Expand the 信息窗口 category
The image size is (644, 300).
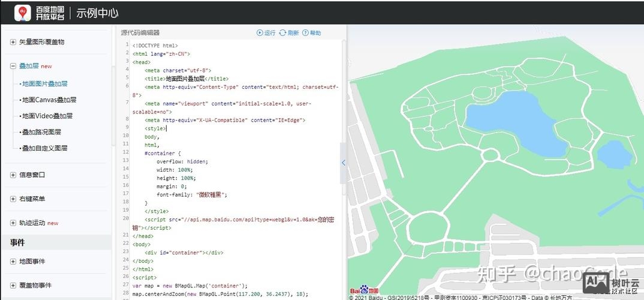(x=13, y=175)
